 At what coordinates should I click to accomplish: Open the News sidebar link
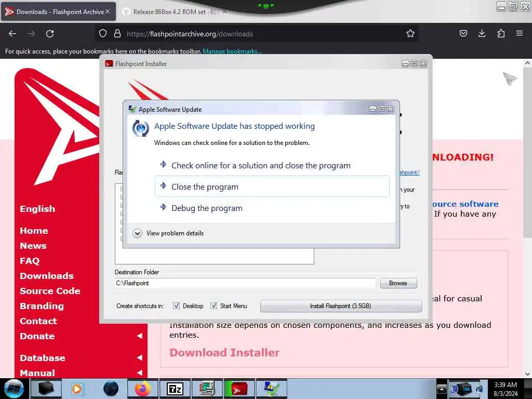point(33,246)
